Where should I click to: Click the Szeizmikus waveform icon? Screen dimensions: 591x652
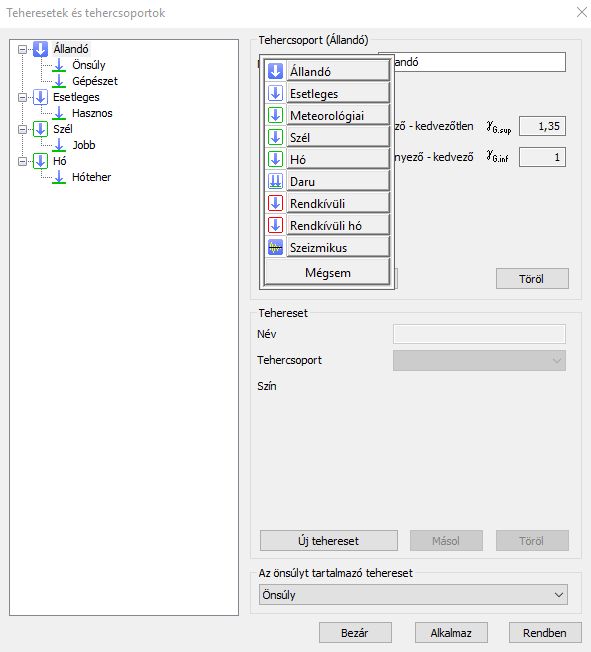coord(275,247)
